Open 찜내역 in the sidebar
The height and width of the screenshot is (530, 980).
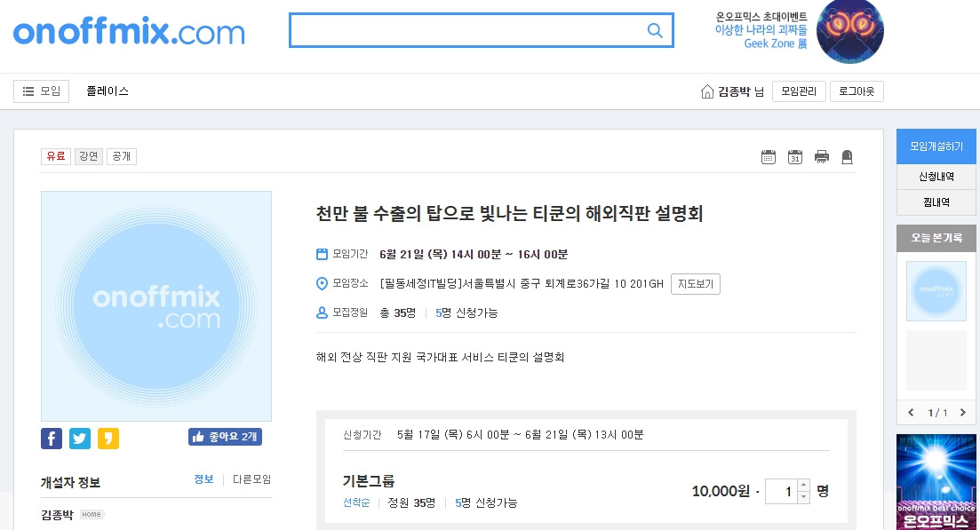[x=936, y=202]
